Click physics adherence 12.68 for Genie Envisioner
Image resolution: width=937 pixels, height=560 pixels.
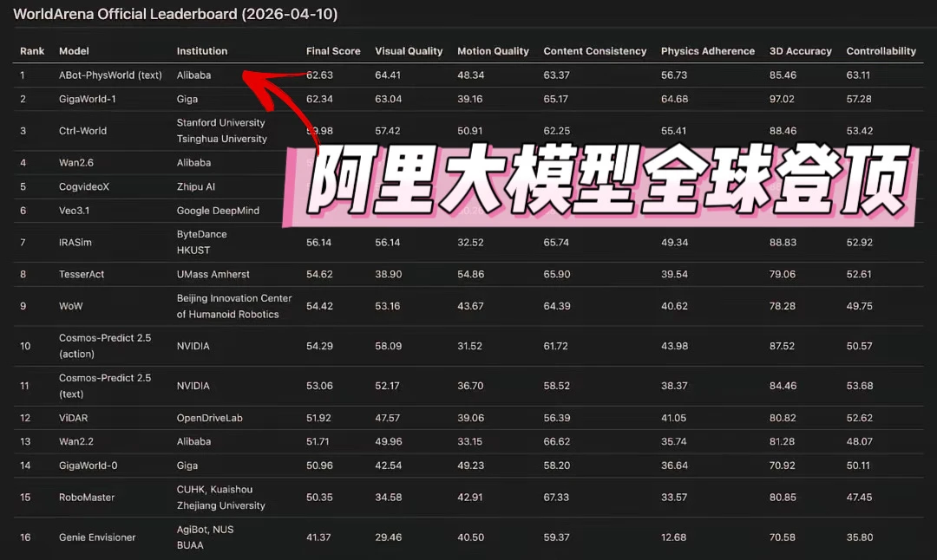click(673, 537)
